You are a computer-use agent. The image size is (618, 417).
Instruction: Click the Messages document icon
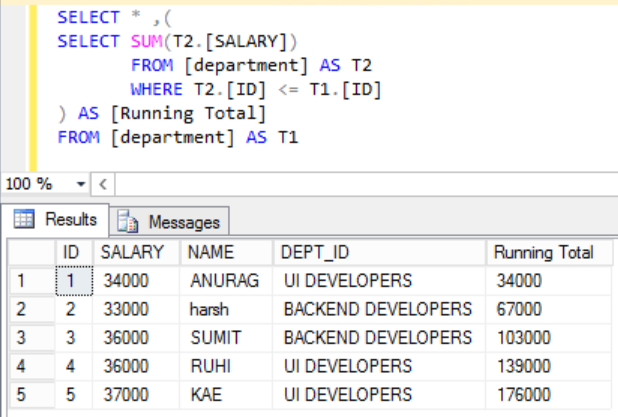(128, 221)
